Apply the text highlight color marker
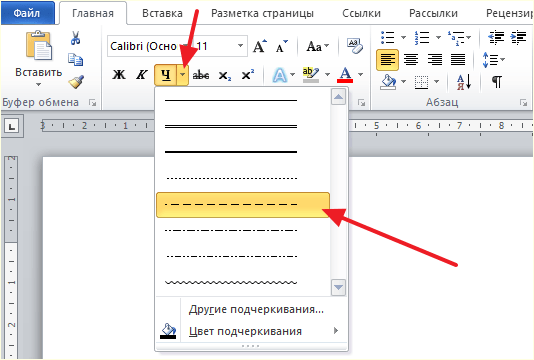This screenshot has width=534, height=360. (x=311, y=74)
